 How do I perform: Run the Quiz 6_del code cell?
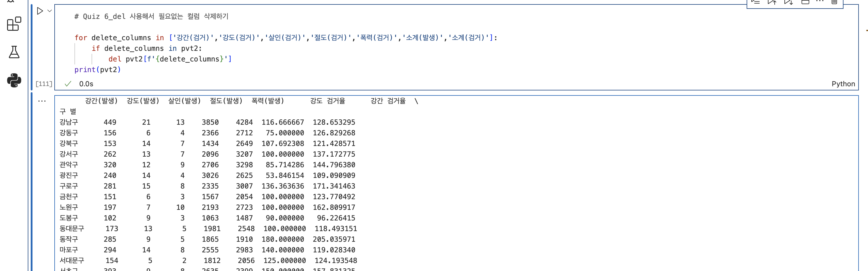click(40, 11)
